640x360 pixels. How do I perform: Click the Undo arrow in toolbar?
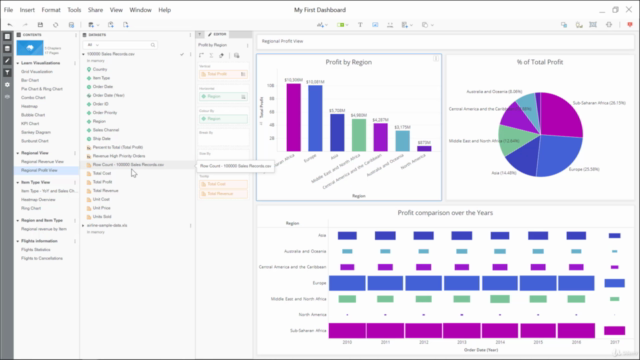[10, 25]
